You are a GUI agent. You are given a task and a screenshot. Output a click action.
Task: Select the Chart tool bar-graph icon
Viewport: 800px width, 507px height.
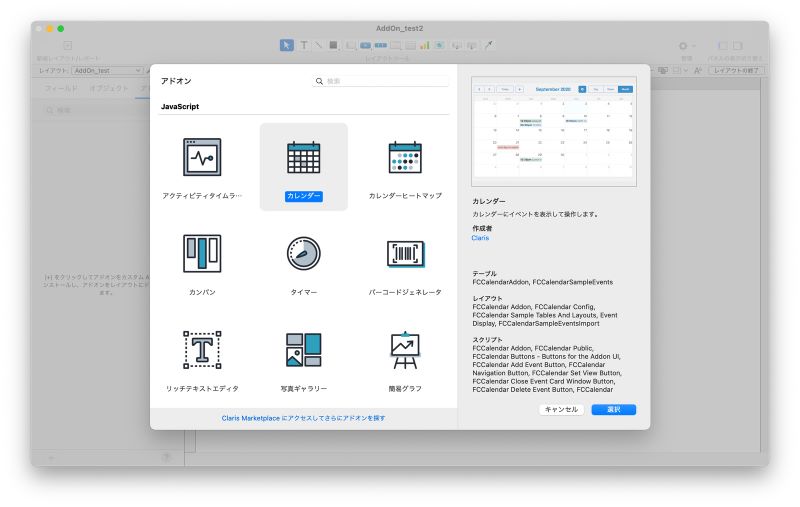[x=424, y=46]
